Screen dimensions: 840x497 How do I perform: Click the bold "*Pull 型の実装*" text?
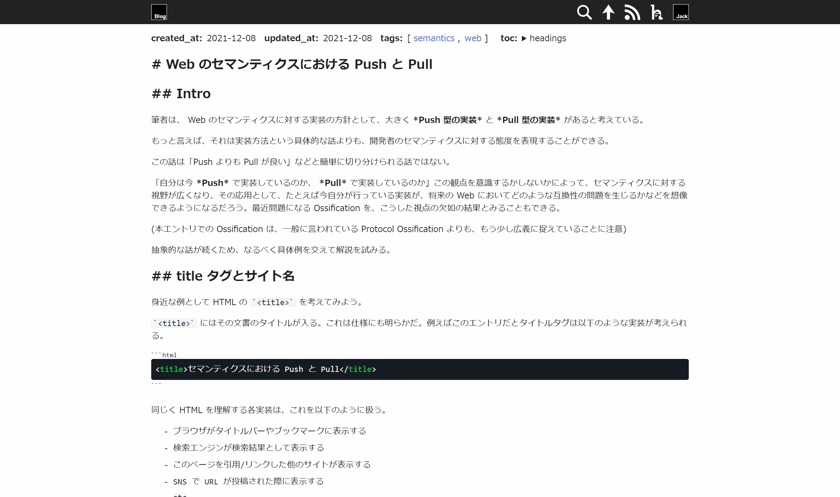coord(528,120)
